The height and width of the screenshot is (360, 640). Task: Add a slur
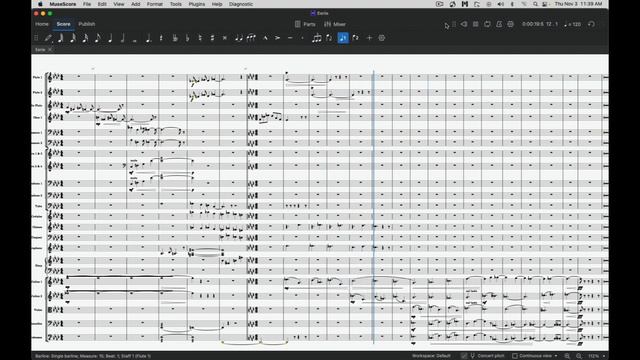pyautogui.click(x=251, y=38)
